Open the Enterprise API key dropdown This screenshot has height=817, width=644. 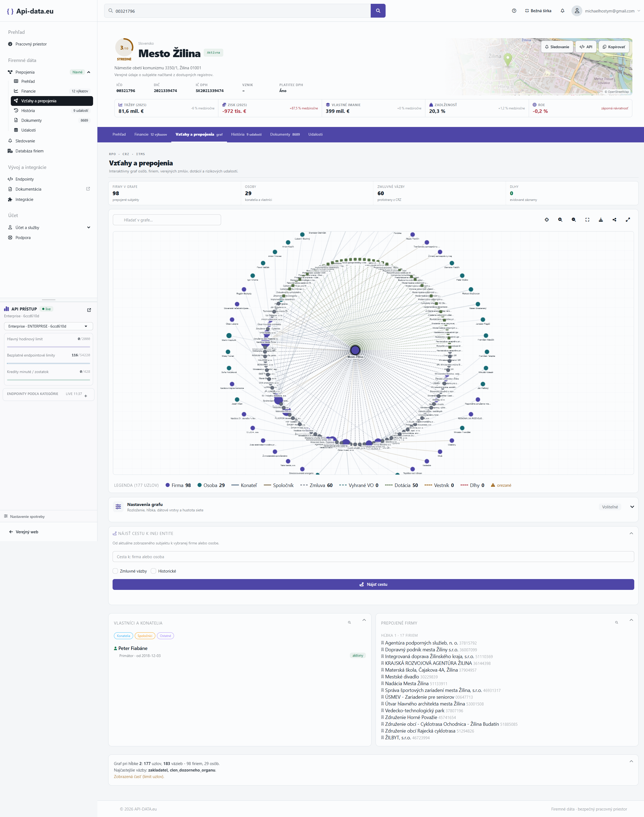click(x=48, y=326)
